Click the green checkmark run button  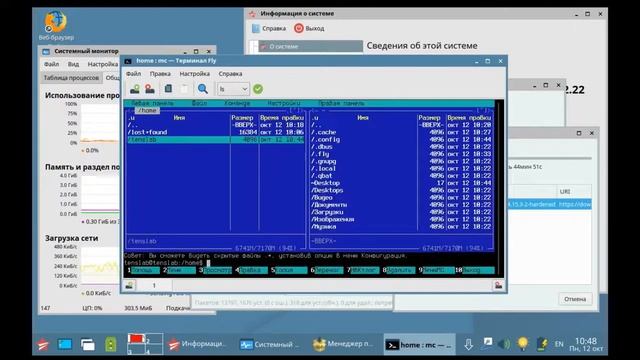point(258,89)
